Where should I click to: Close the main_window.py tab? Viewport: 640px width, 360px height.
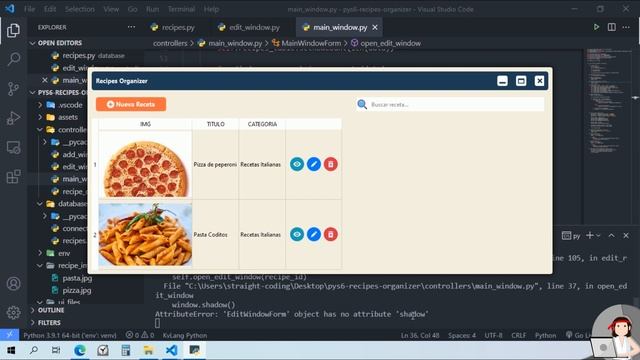point(375,27)
